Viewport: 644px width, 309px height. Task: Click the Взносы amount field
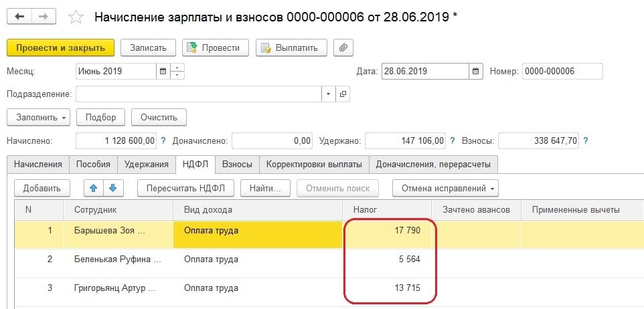coord(538,140)
